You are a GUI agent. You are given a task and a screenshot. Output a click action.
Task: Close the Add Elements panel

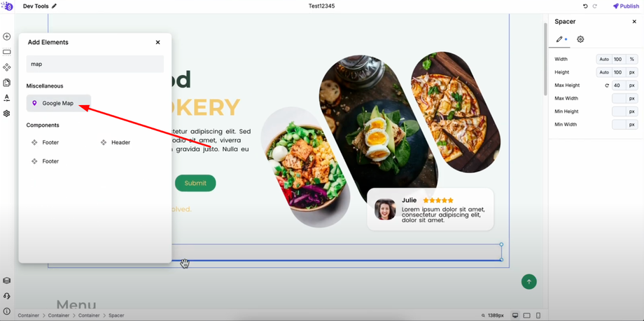157,42
